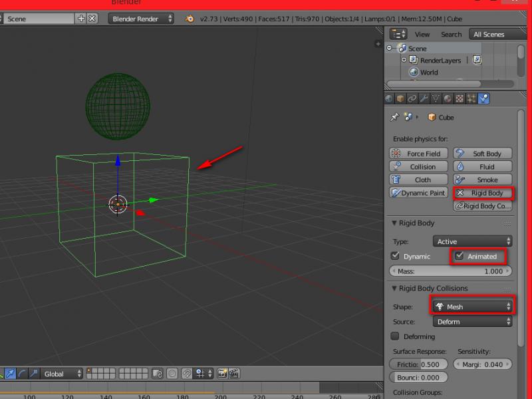Open the Texture checkerboard tab
The width and height of the screenshot is (532, 399).
click(x=460, y=98)
